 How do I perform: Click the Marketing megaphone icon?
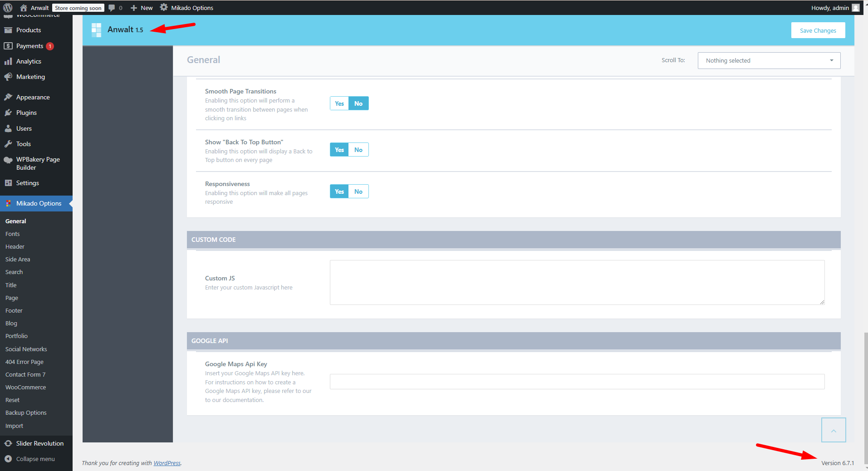8,77
